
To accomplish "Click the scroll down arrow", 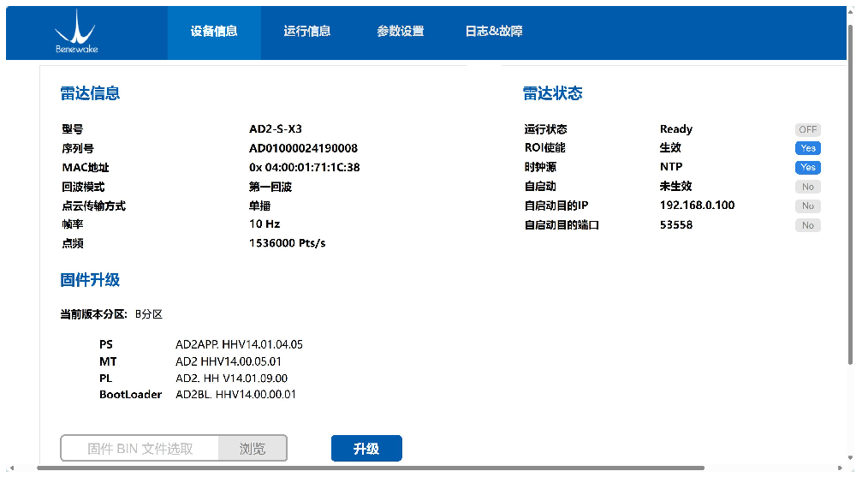I will (850, 458).
